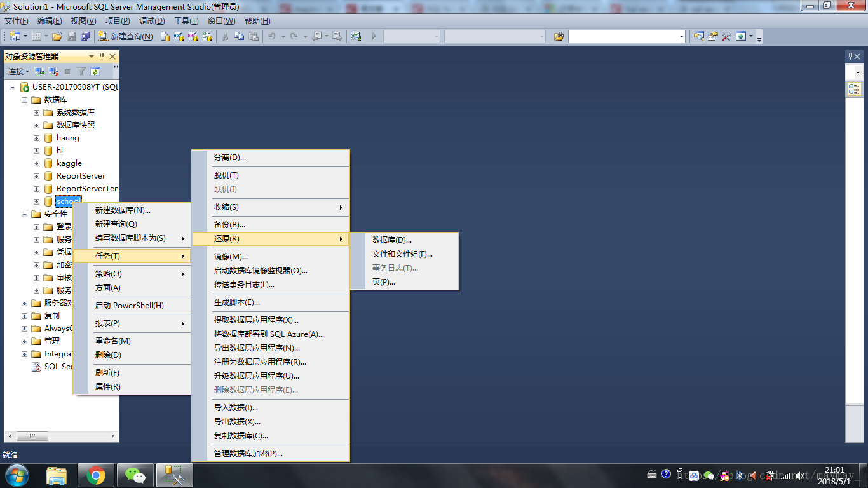Expand the kaggle database node
868x488 pixels.
(x=36, y=163)
